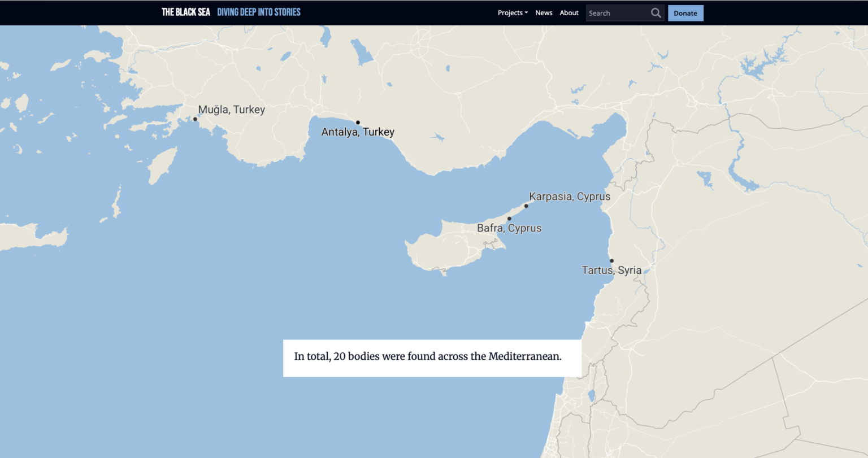Image resolution: width=868 pixels, height=458 pixels.
Task: Select the Karpasia, Cyprus marker dot
Action: [x=526, y=206]
